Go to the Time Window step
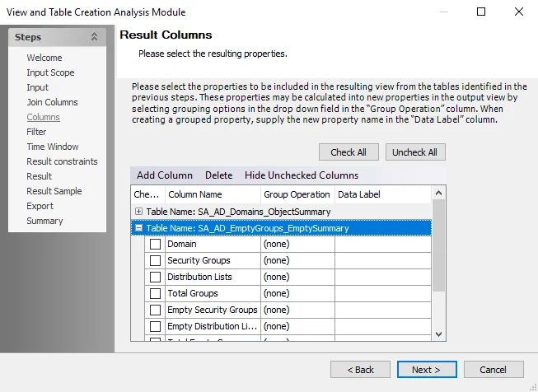The image size is (538, 392). tap(53, 147)
